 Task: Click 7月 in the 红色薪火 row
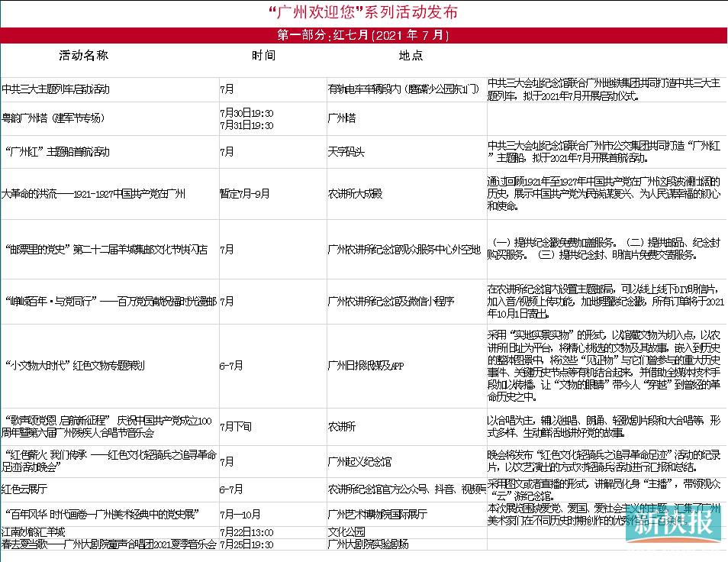(227, 462)
